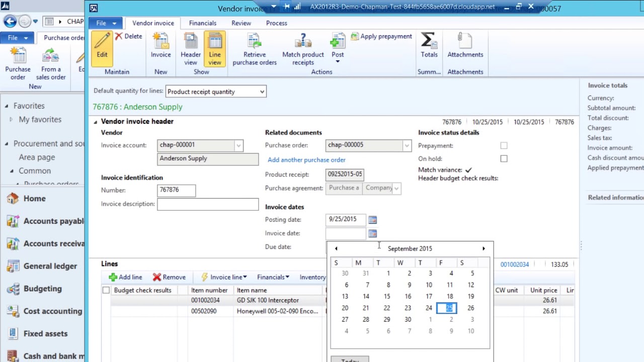This screenshot has width=644, height=362.
Task: Select the Financials ribbon tab
Action: 203,23
